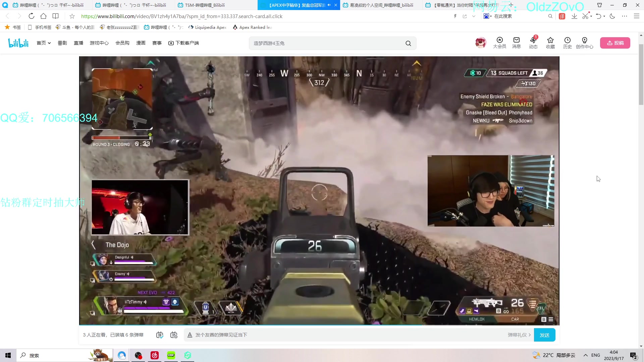The height and width of the screenshot is (362, 644).
Task: Click browser refresh button
Action: 31,16
